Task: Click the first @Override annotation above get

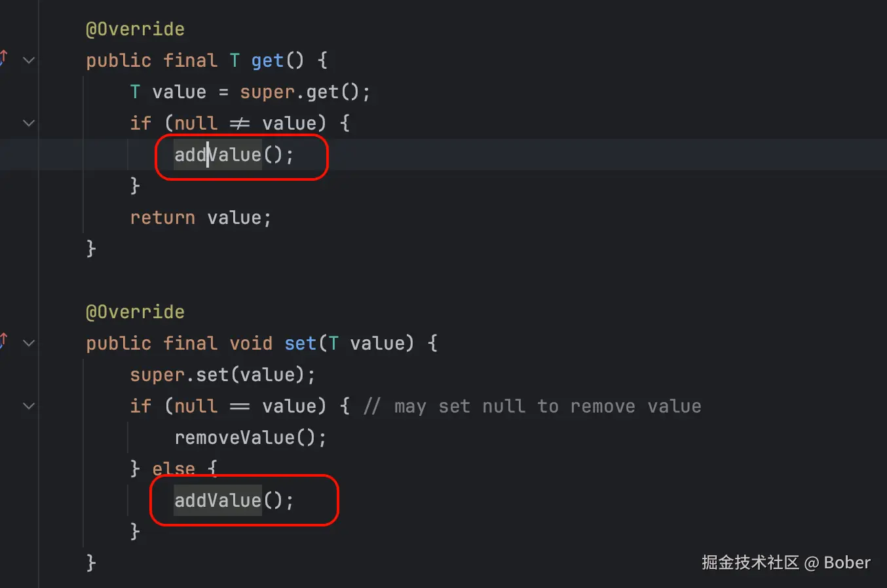Action: point(135,29)
